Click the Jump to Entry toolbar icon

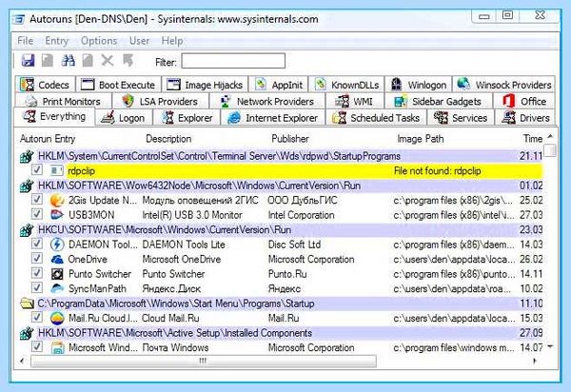coord(128,60)
